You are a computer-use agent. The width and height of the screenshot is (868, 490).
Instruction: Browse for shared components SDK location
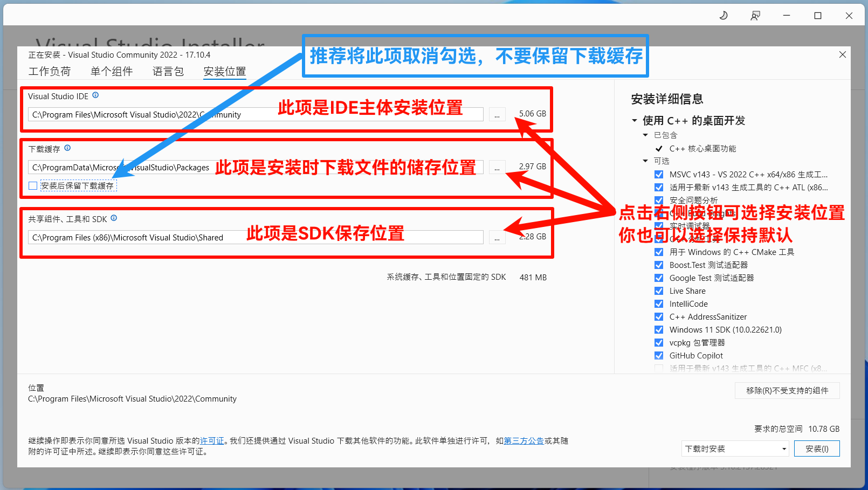497,237
